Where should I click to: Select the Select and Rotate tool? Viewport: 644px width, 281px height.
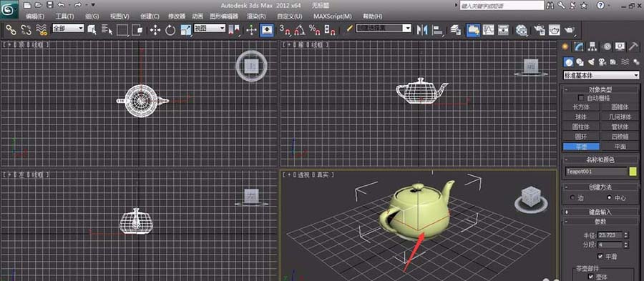tap(170, 29)
